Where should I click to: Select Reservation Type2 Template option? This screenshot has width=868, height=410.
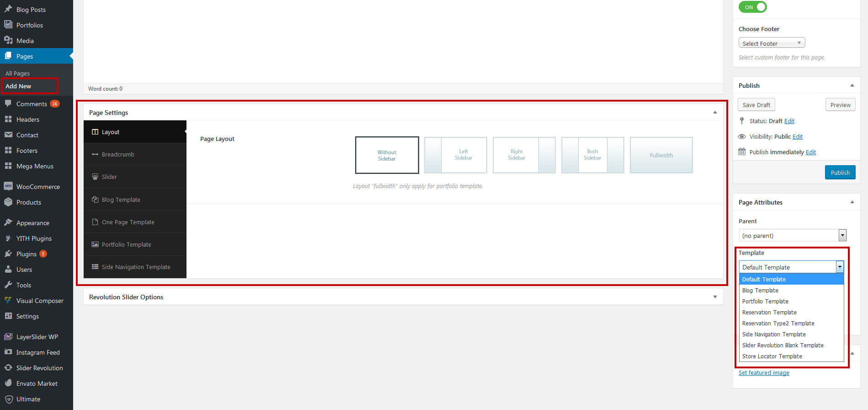click(x=791, y=323)
